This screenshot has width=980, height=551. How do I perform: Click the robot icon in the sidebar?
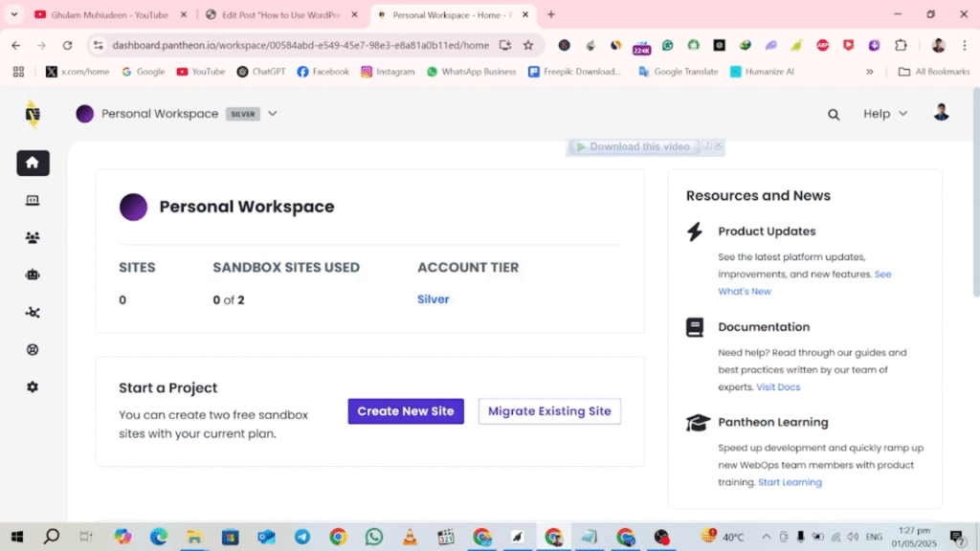33,275
